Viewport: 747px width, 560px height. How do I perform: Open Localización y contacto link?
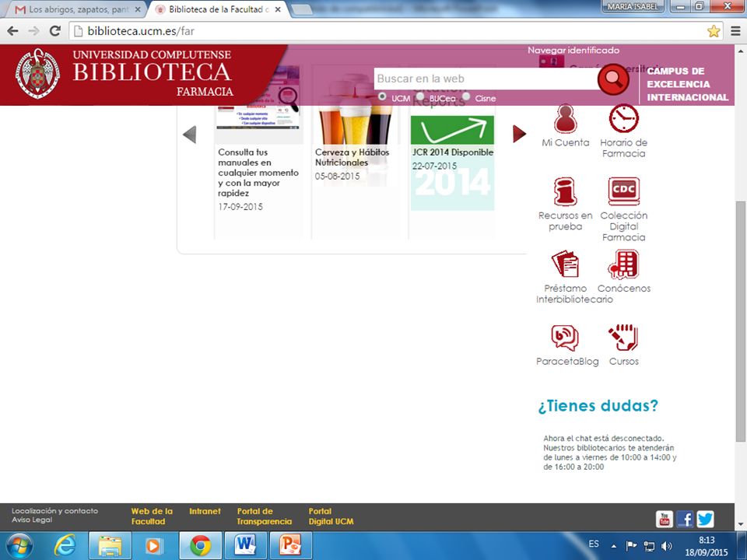[x=54, y=511]
